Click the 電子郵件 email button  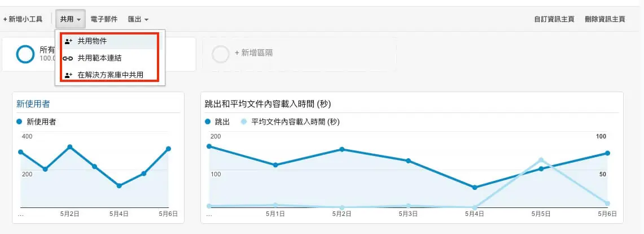click(104, 19)
